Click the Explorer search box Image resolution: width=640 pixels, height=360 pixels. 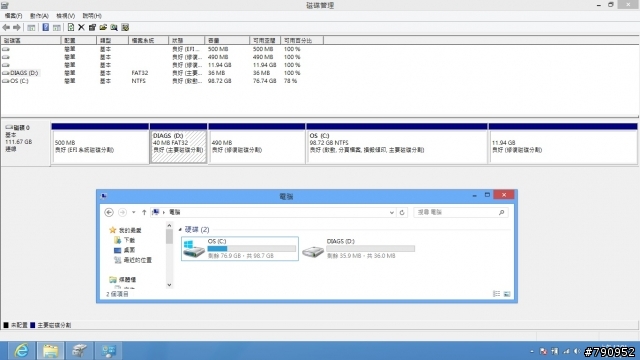pyautogui.click(x=461, y=212)
